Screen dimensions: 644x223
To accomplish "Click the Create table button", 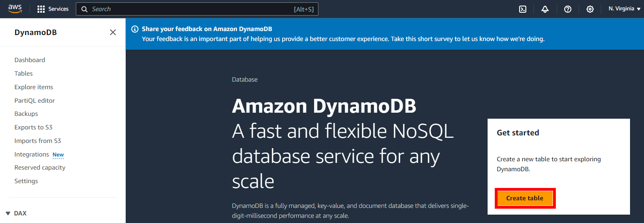I will point(524,198).
